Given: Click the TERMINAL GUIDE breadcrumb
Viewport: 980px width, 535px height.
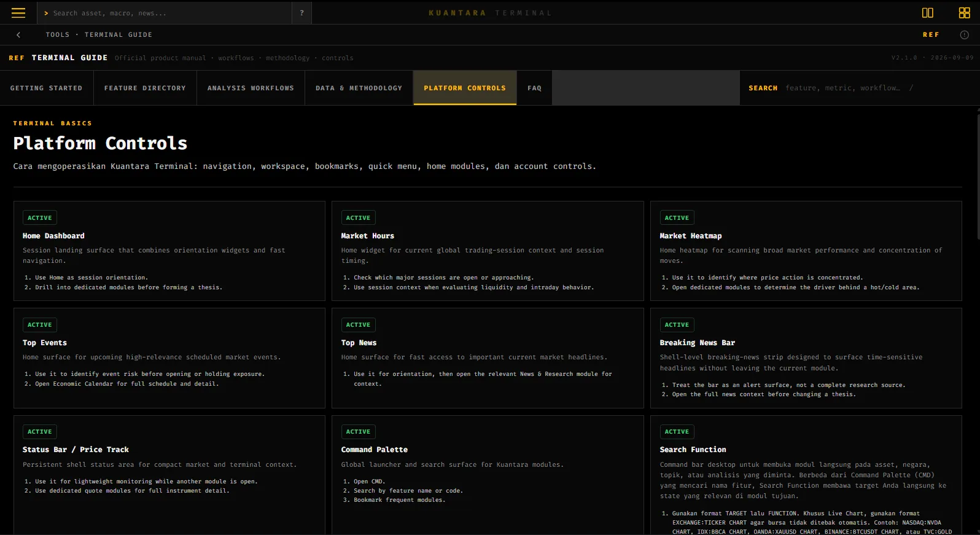Looking at the screenshot, I should pos(119,35).
